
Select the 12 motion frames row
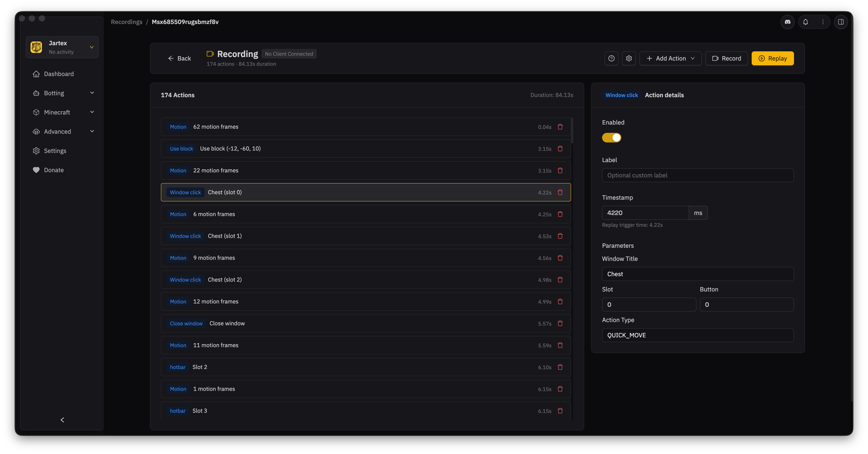pyautogui.click(x=366, y=302)
